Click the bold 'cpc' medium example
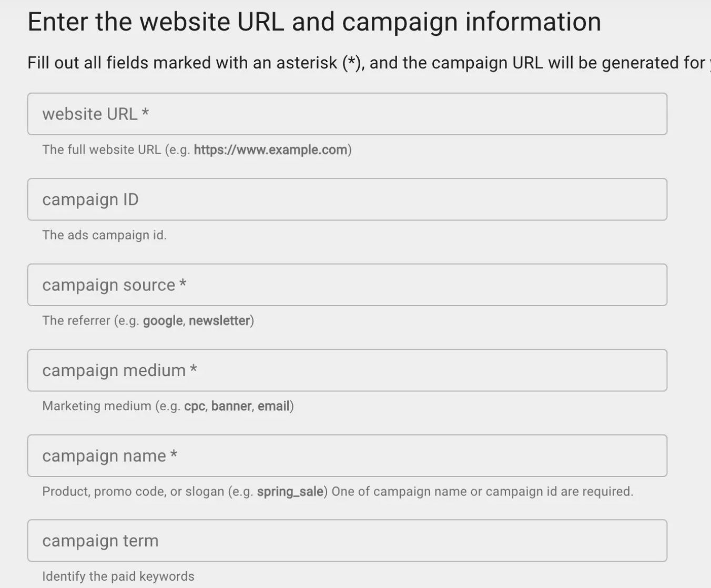Viewport: 711px width, 588px height. click(195, 406)
